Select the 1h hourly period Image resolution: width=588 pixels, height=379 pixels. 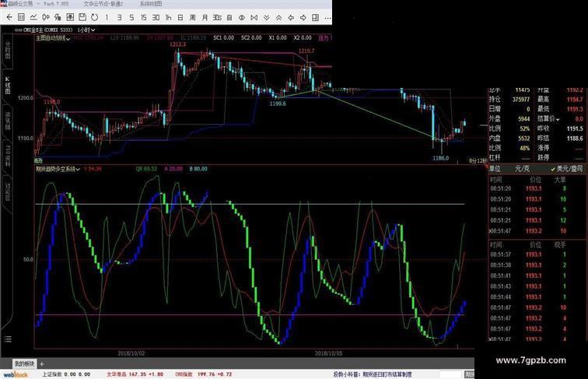click(x=168, y=17)
